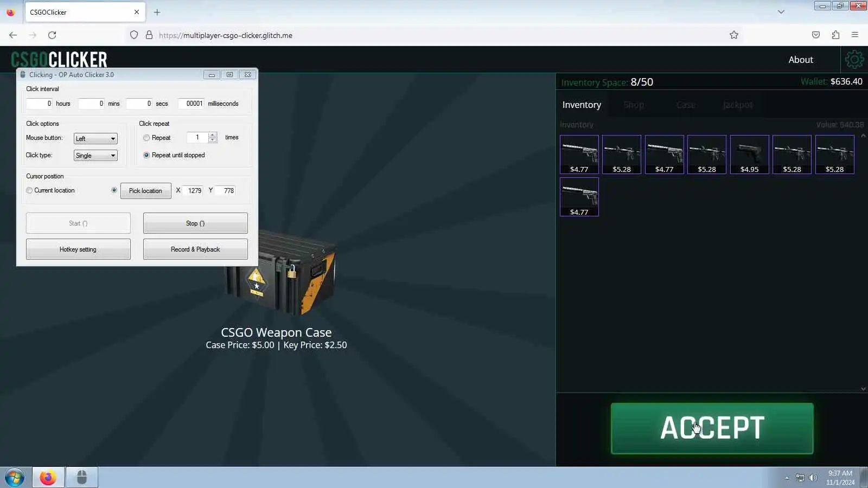Focus the secs interval field
The width and height of the screenshot is (868, 488).
click(x=139, y=104)
